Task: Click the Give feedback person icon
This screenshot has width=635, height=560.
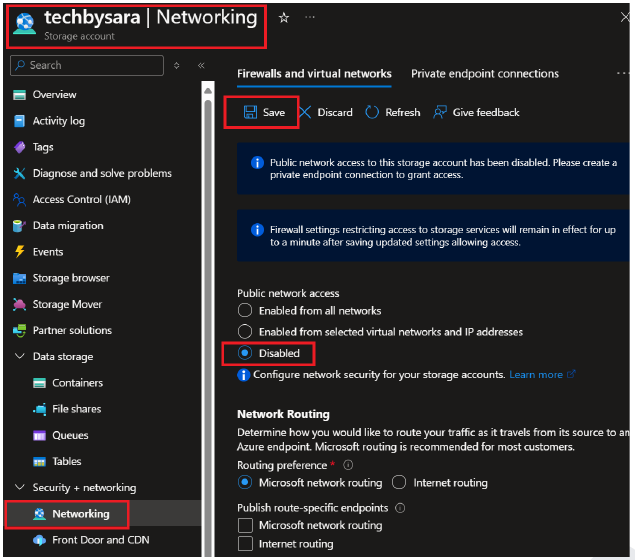Action: click(439, 112)
